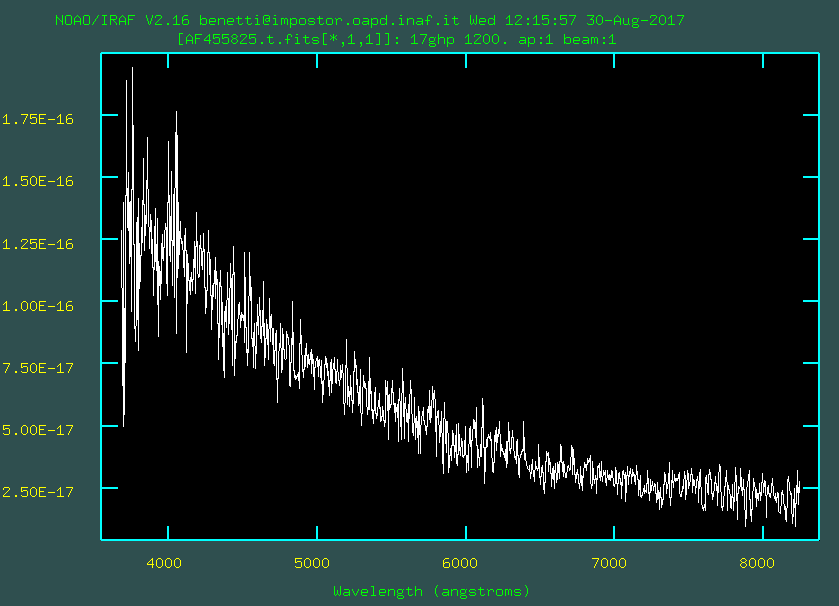Click the 2.50E-17 y-axis label
This screenshot has width=839, height=606.
coord(38,492)
